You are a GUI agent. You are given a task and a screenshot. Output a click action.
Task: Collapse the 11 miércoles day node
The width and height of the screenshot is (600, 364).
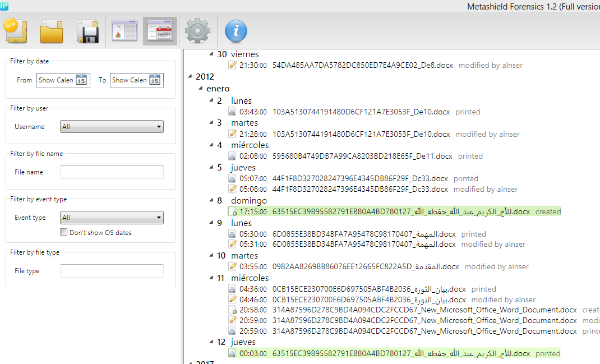tap(211, 278)
